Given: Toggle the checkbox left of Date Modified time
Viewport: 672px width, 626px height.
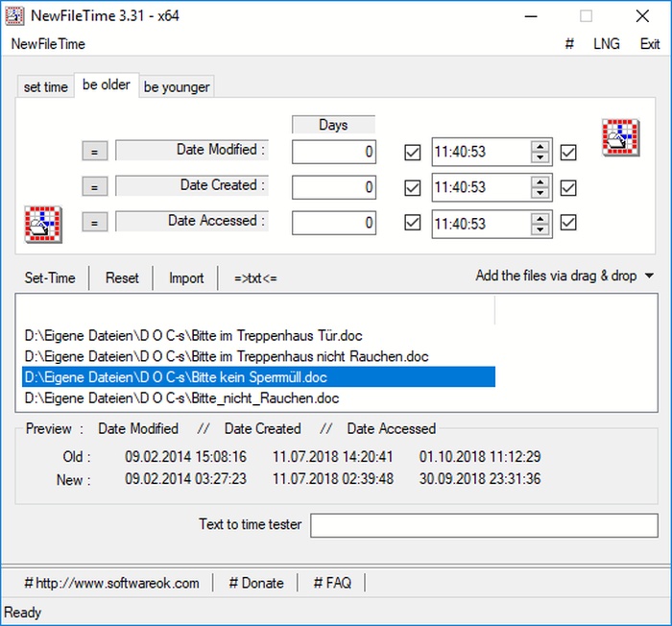Looking at the screenshot, I should click(413, 152).
